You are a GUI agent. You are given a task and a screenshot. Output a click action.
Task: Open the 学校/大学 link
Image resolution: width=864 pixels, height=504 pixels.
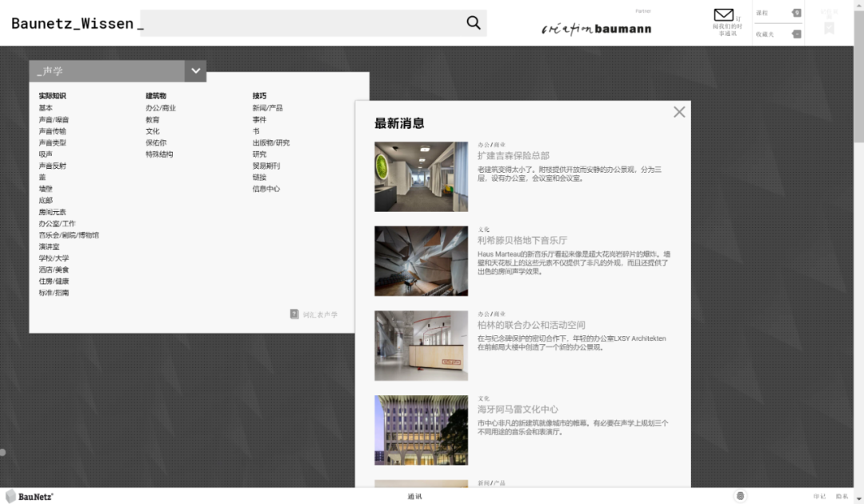[54, 258]
